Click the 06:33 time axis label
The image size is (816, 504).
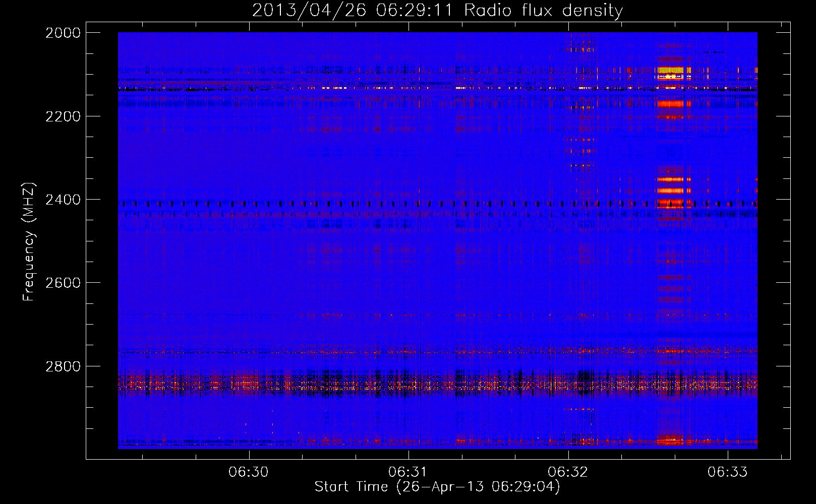[728, 472]
